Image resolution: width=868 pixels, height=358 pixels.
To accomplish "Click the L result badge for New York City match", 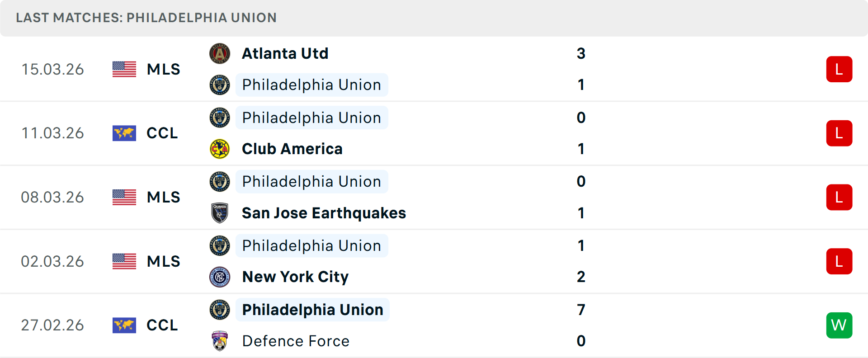I will pyautogui.click(x=839, y=261).
